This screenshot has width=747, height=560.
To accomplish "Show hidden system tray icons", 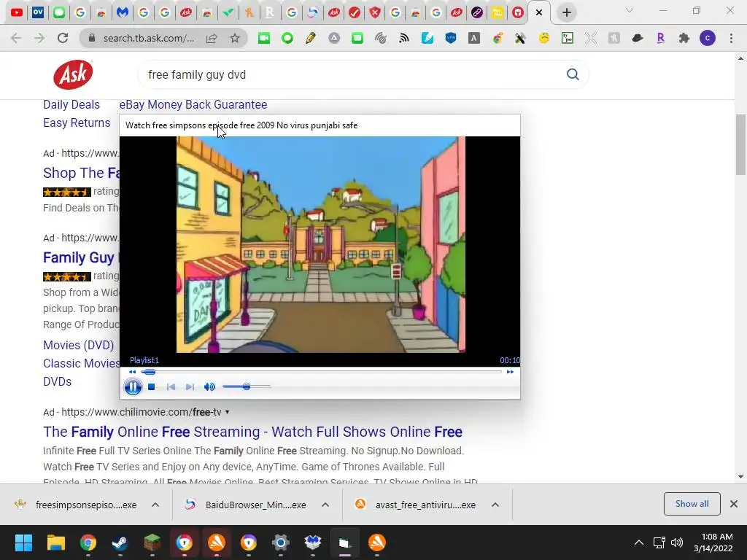I will (639, 542).
